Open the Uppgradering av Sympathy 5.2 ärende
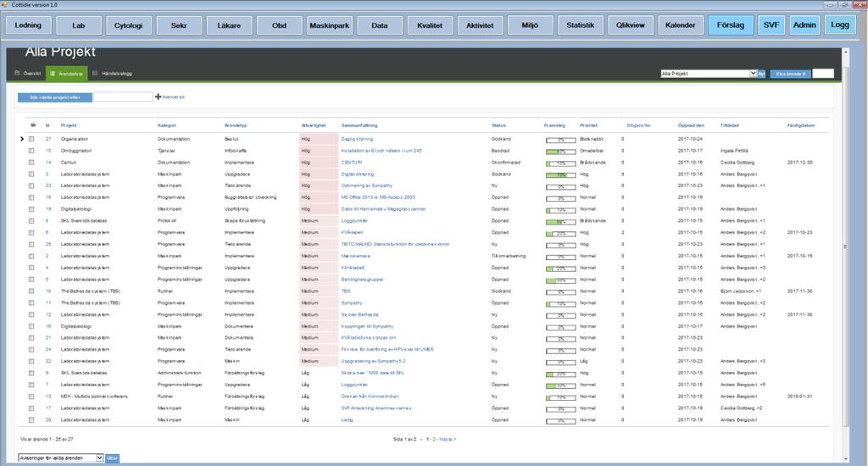The height and width of the screenshot is (466, 868). pyautogui.click(x=373, y=361)
